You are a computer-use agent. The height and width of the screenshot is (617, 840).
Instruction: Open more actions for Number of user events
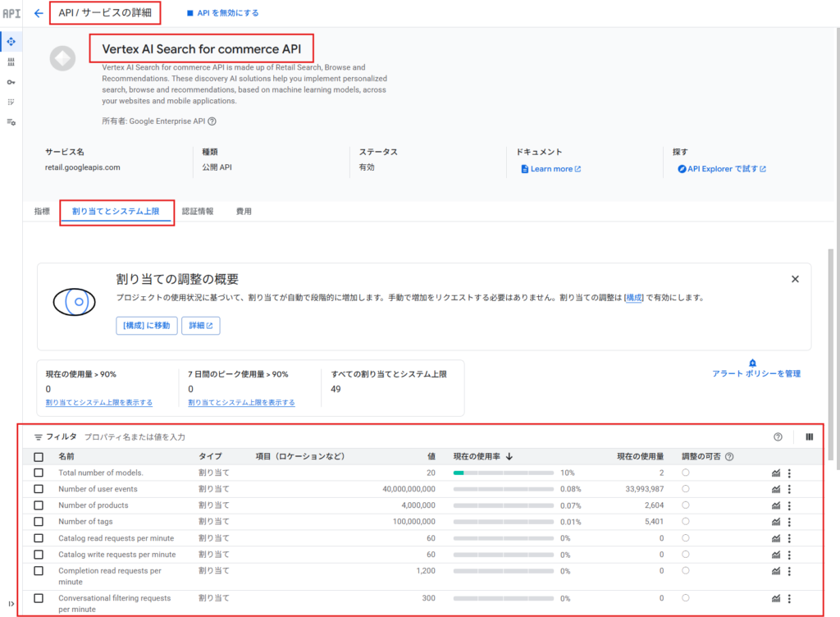789,489
